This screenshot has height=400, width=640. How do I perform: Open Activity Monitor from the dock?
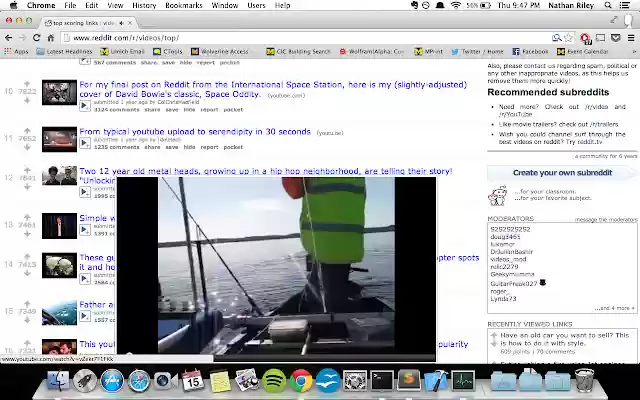[463, 381]
